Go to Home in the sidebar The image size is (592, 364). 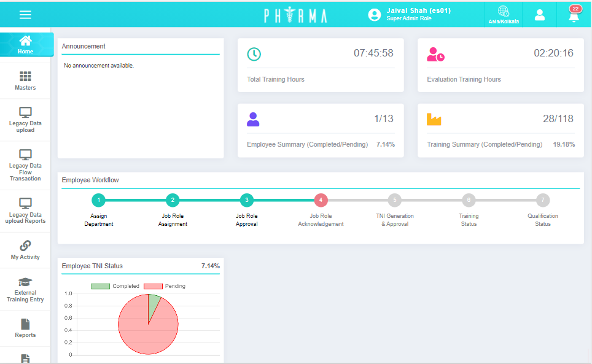tap(26, 44)
